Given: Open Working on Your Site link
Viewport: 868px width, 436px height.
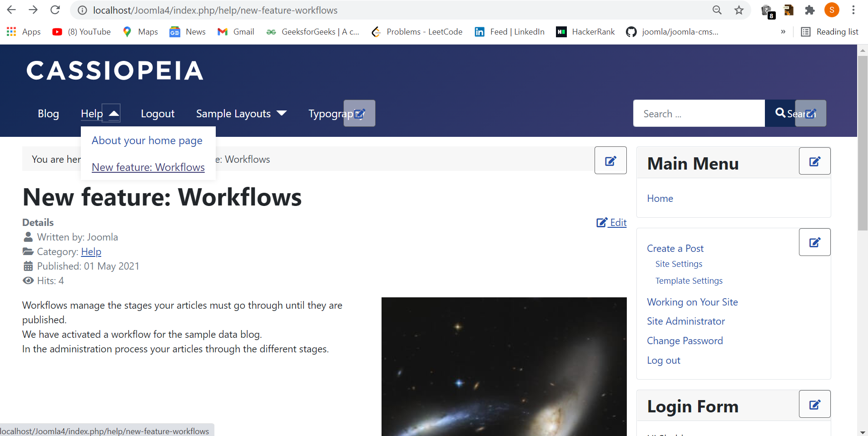Looking at the screenshot, I should click(692, 302).
